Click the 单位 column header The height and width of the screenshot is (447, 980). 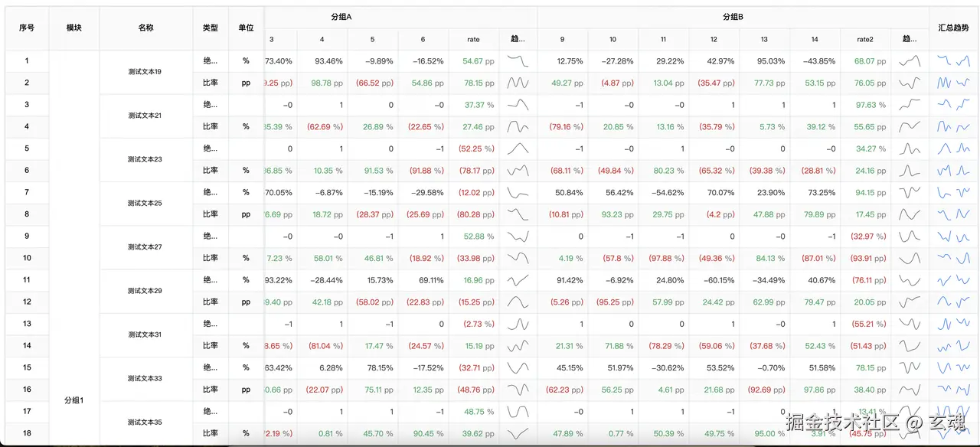[246, 28]
